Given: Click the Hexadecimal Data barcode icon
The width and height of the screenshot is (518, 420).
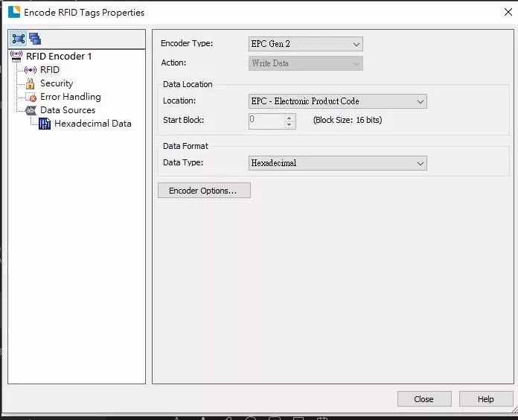Looking at the screenshot, I should click(45, 124).
